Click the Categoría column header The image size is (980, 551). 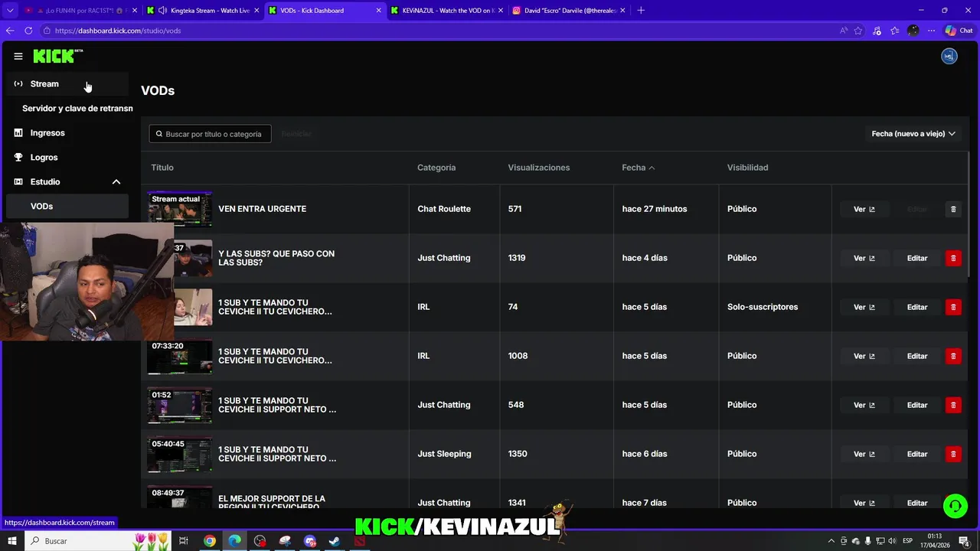click(436, 168)
